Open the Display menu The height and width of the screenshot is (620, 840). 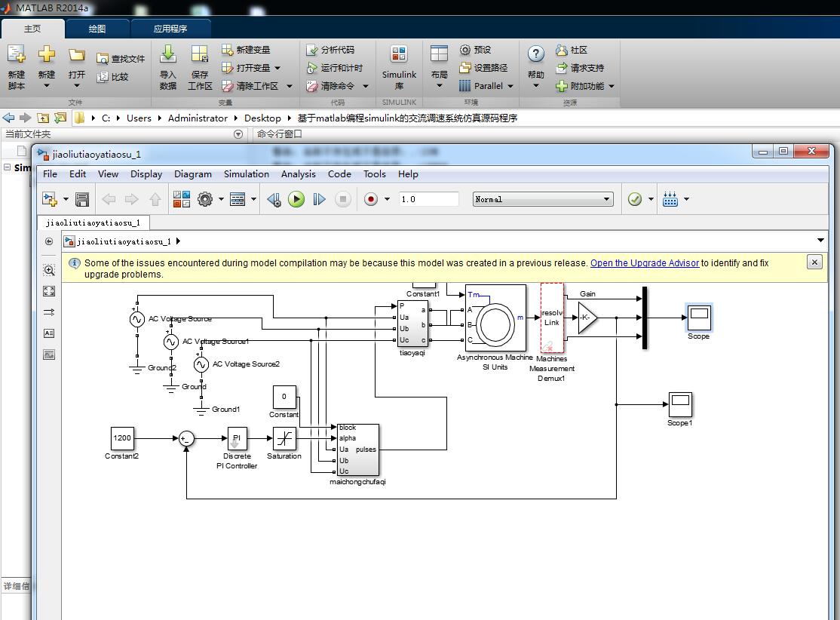tap(146, 174)
